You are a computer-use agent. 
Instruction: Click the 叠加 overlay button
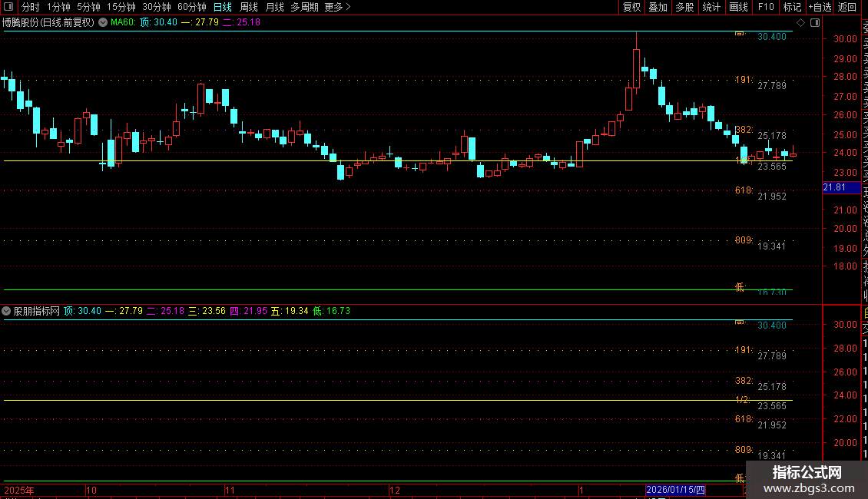click(x=658, y=7)
